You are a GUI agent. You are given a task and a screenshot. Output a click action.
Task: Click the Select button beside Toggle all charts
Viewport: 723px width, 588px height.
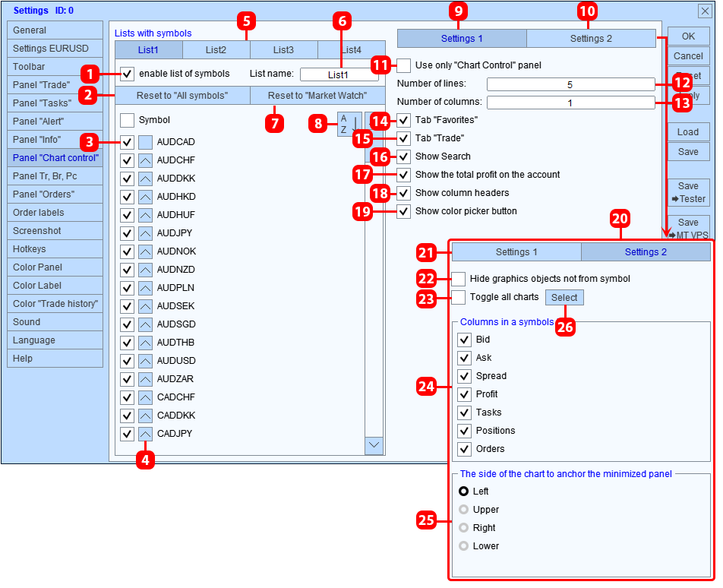point(564,298)
